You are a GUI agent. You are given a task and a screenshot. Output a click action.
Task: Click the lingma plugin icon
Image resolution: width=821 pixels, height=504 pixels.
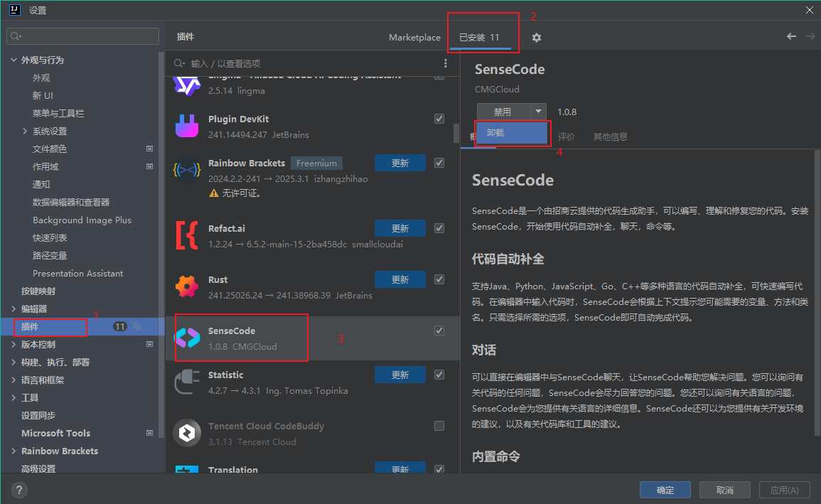(187, 85)
